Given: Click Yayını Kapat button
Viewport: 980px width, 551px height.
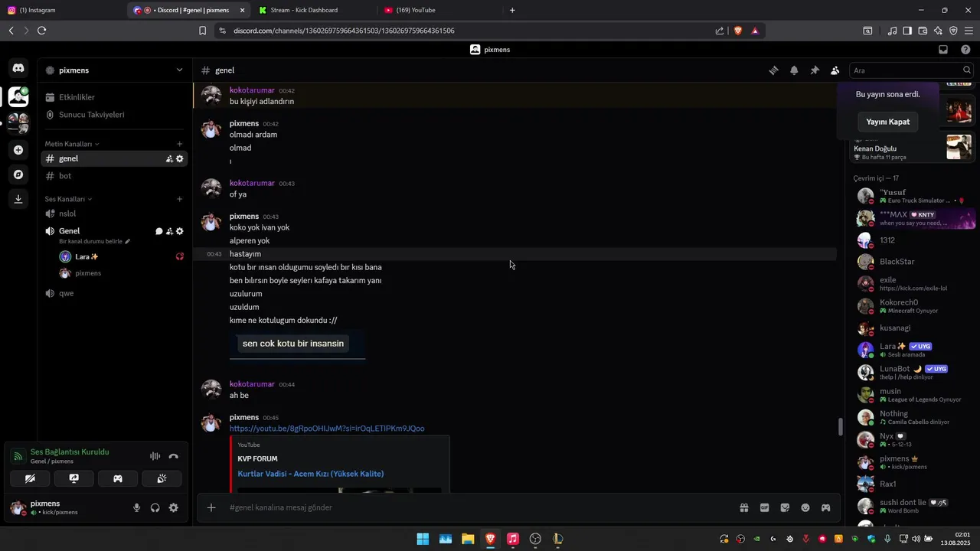Looking at the screenshot, I should coord(888,122).
